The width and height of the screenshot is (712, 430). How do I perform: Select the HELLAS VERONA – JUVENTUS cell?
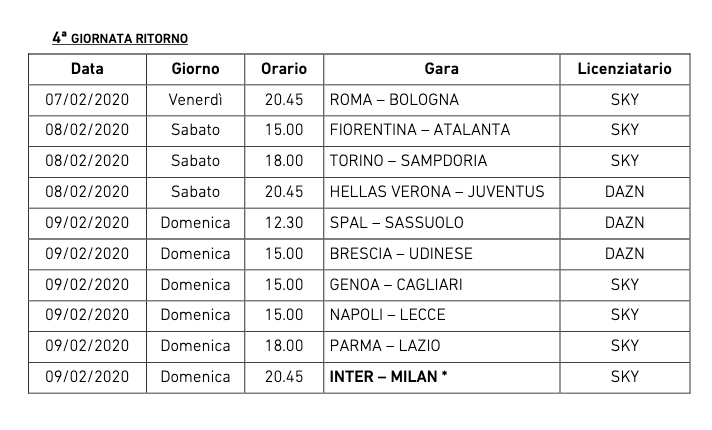pos(437,192)
